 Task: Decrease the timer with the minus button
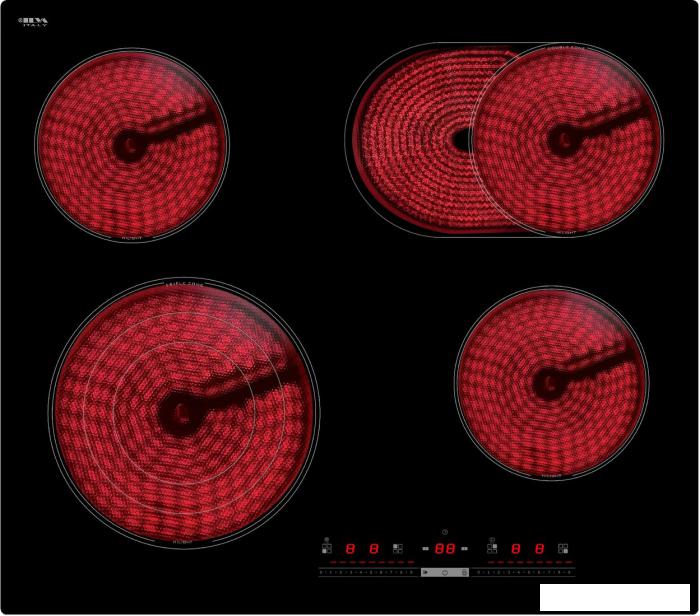coord(426,549)
